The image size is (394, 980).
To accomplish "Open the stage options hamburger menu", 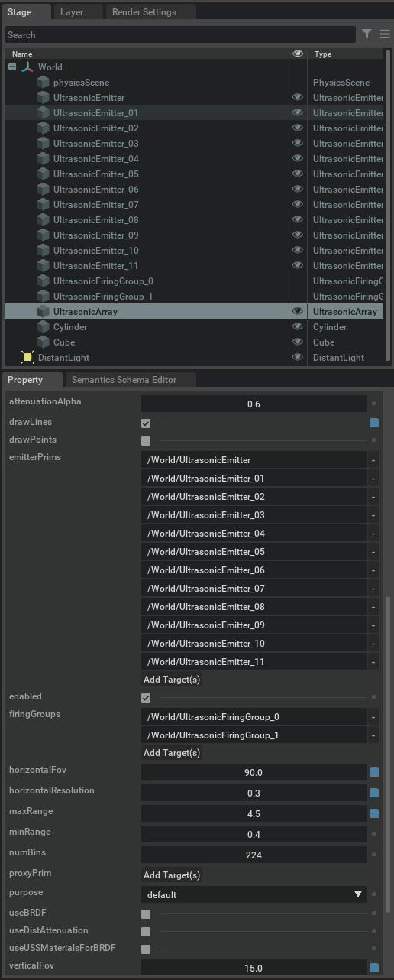I will 385,34.
